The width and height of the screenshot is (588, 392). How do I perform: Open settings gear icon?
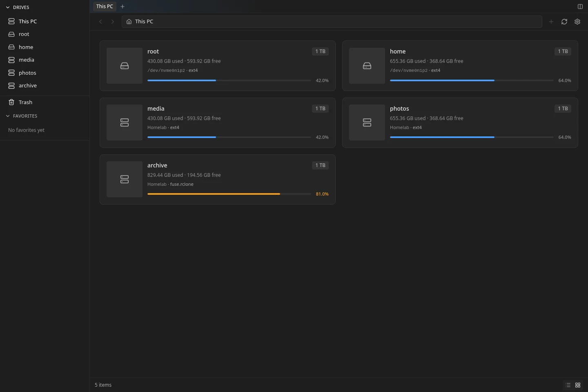pyautogui.click(x=577, y=22)
